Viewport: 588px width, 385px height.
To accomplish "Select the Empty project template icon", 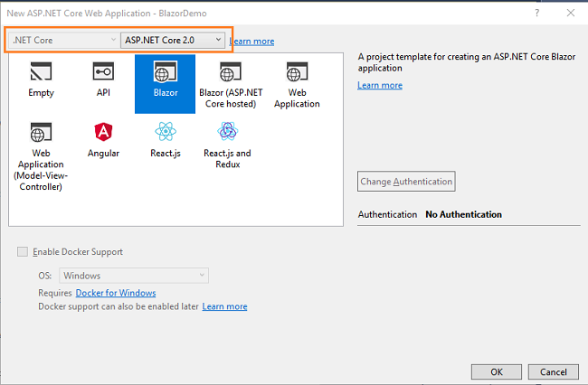I will 41,71.
